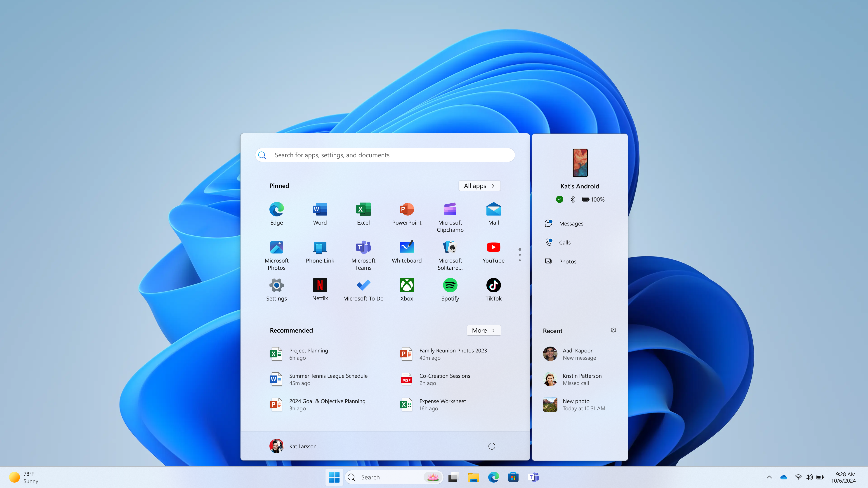The image size is (868, 488).
Task: Toggle Bluetooth status on Kat's Android
Action: [x=572, y=199]
